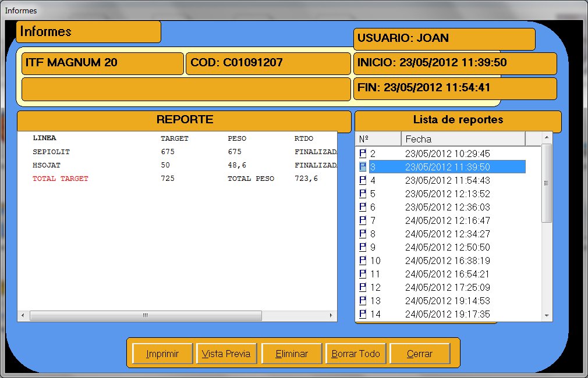Click the document icon beside report 4
Viewport: 588px width, 378px height.
click(363, 180)
